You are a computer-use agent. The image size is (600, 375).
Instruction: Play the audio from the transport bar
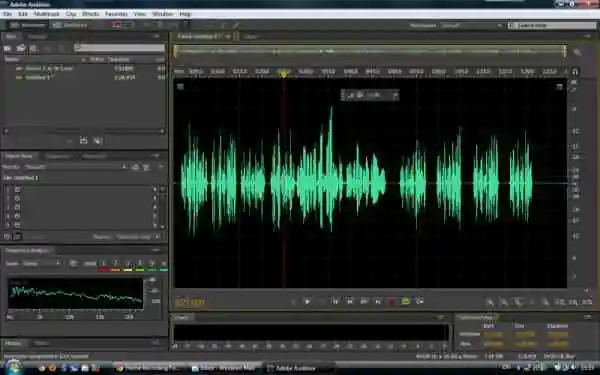point(307,302)
